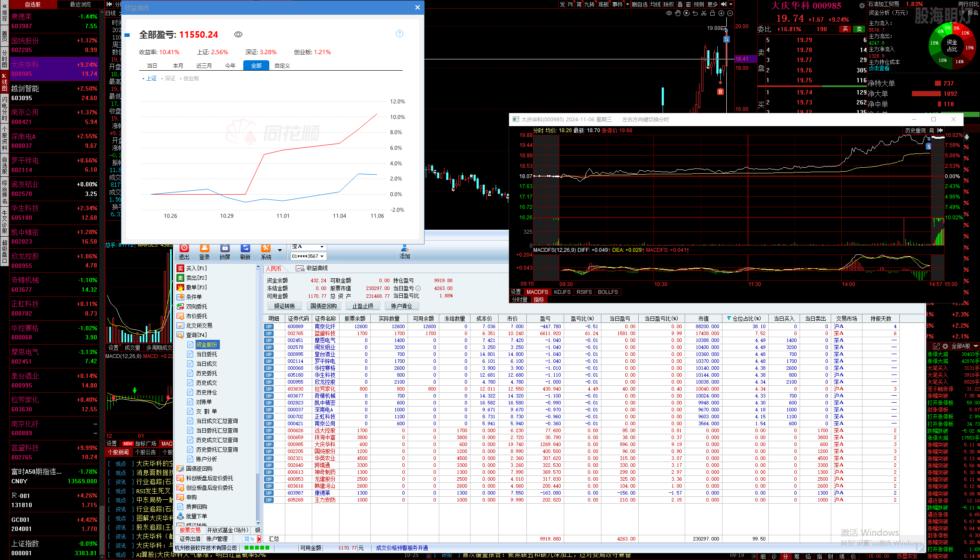Viewport: 980px width, 560px height.
Task: Click the 登录 (login) icon
Action: [x=205, y=248]
